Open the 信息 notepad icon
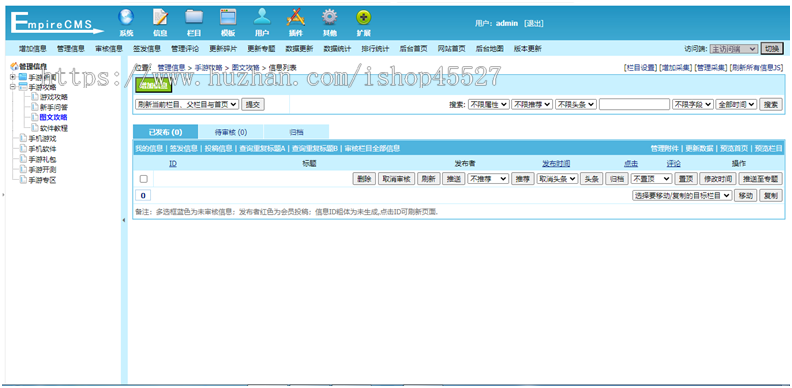This screenshot has width=792, height=388. [160, 18]
